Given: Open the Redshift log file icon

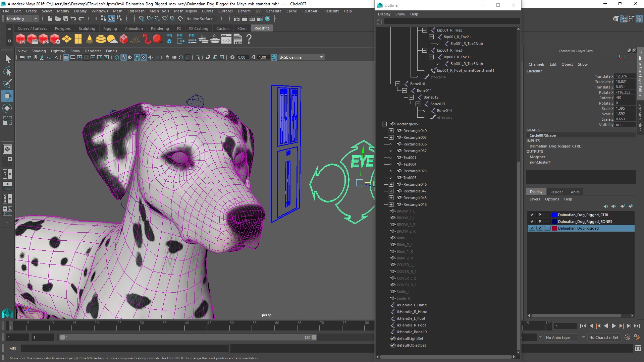Looking at the screenshot, I should 238,39.
